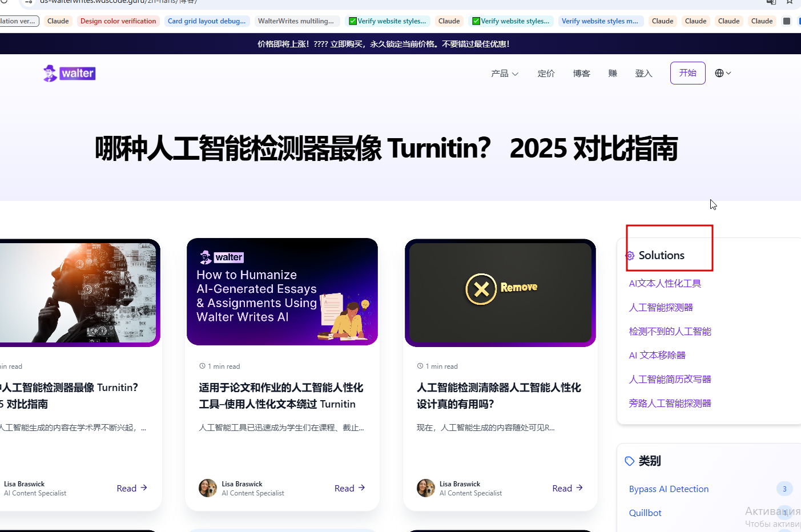Open the AI 文本移除器 link
801x532 pixels.
[657, 356]
